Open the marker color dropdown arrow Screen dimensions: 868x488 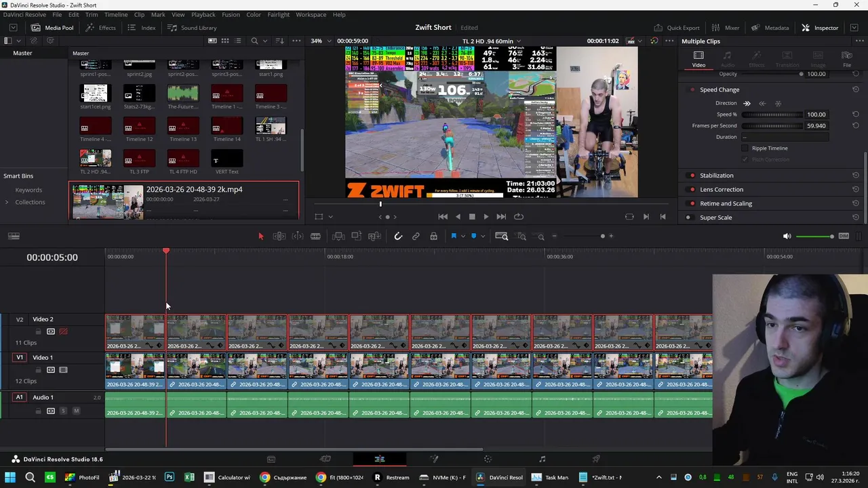click(482, 236)
